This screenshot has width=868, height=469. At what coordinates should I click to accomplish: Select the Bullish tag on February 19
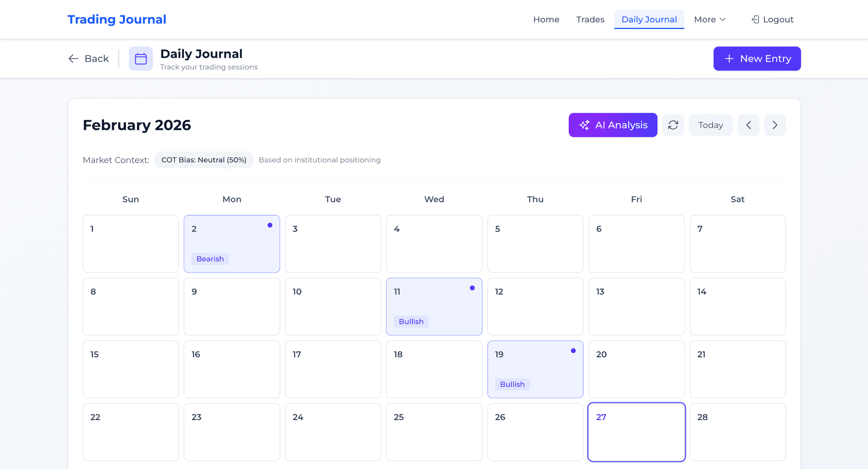pyautogui.click(x=512, y=384)
